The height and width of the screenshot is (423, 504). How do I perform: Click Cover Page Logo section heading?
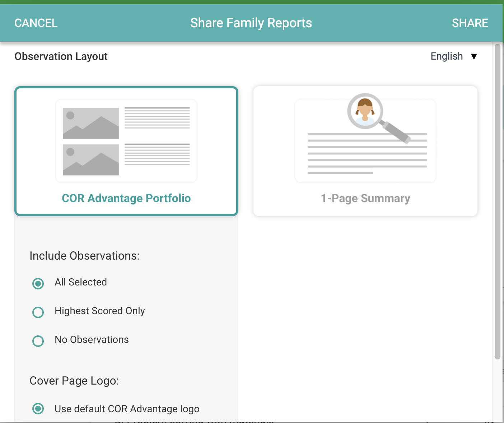[x=74, y=381]
